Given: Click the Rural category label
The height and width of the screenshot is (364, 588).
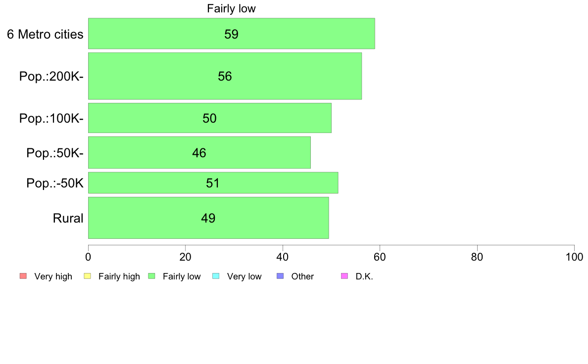Looking at the screenshot, I should point(68,218).
